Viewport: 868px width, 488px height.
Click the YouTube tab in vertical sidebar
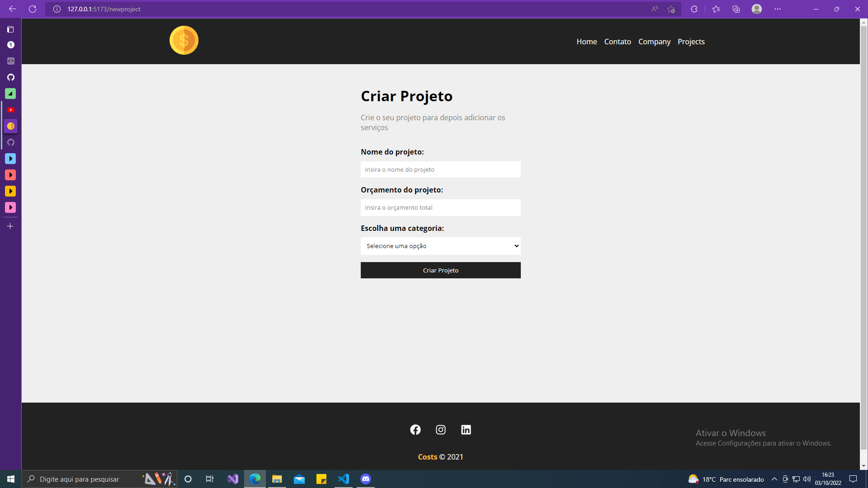click(10, 110)
